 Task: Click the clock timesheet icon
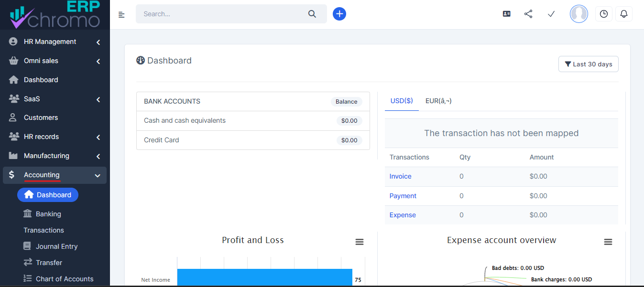(x=604, y=14)
